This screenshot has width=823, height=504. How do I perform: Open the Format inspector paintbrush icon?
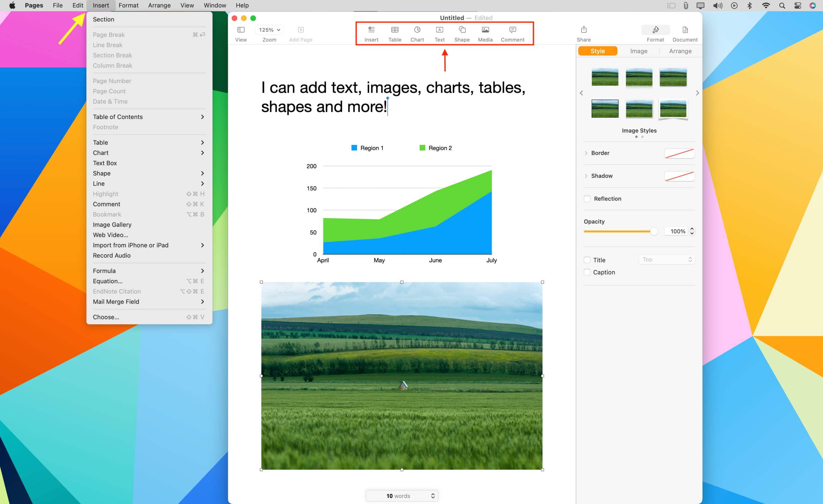655,30
